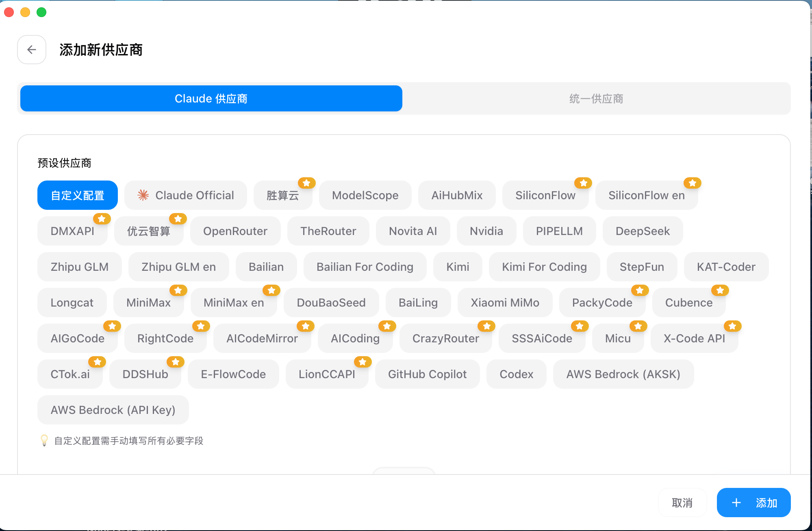This screenshot has height=531, width=812.
Task: Select the E-FlowCode preset
Action: tap(233, 374)
